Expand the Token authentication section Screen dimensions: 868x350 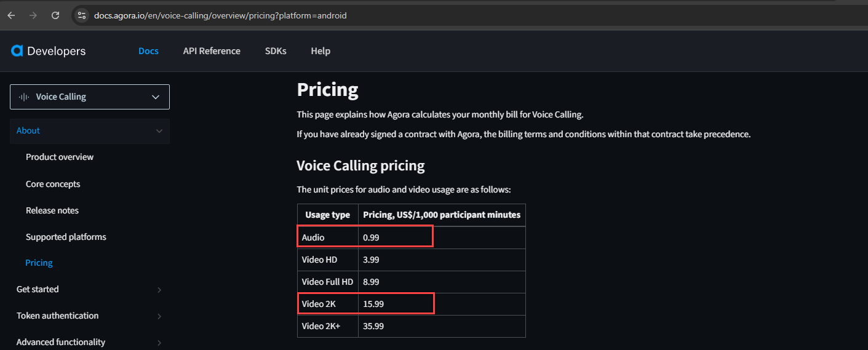[90, 316]
